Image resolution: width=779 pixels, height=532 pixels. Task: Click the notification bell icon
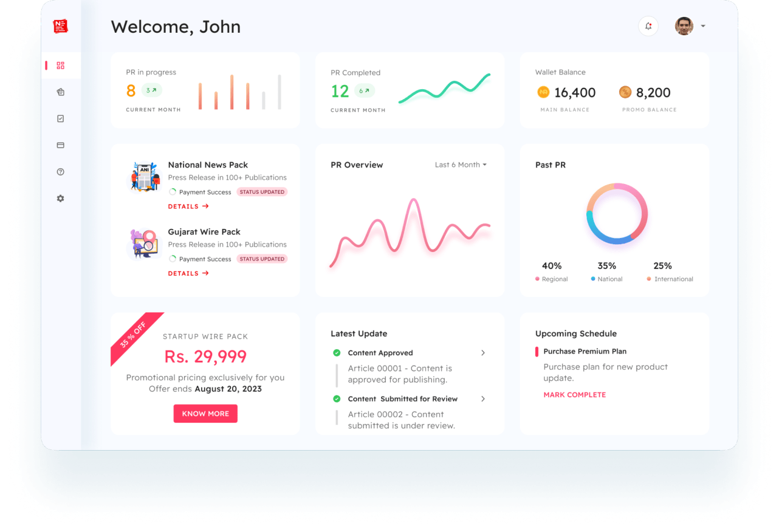[648, 26]
